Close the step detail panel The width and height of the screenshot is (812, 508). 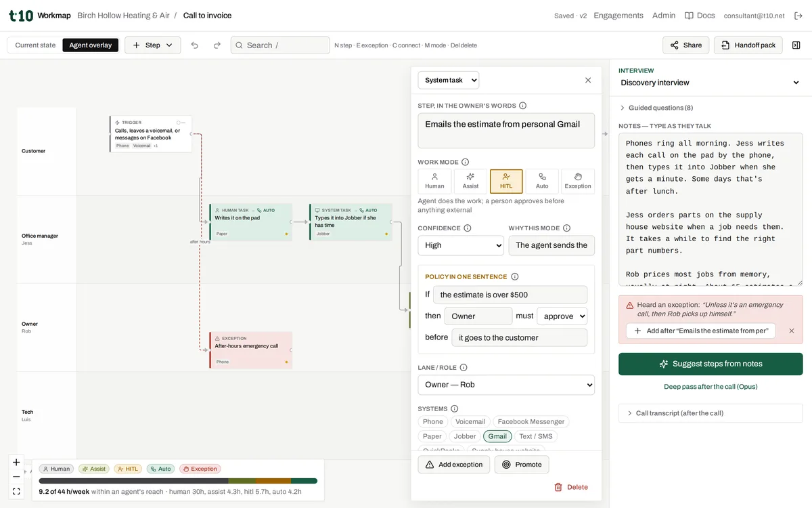(588, 80)
